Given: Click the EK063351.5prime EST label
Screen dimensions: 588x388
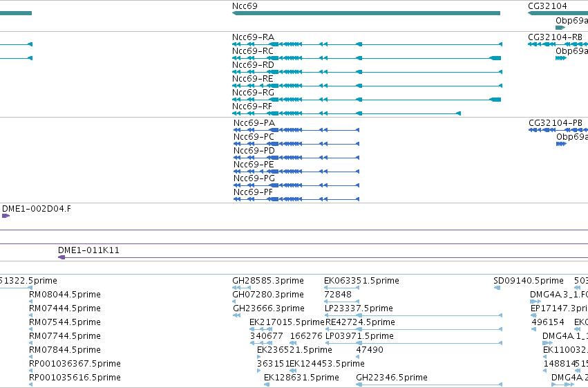Looking at the screenshot, I should point(361,281).
